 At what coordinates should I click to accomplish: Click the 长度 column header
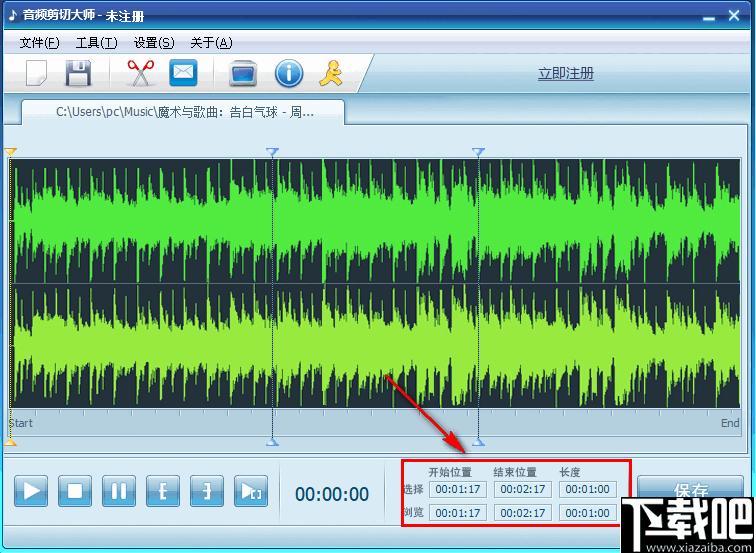click(570, 472)
